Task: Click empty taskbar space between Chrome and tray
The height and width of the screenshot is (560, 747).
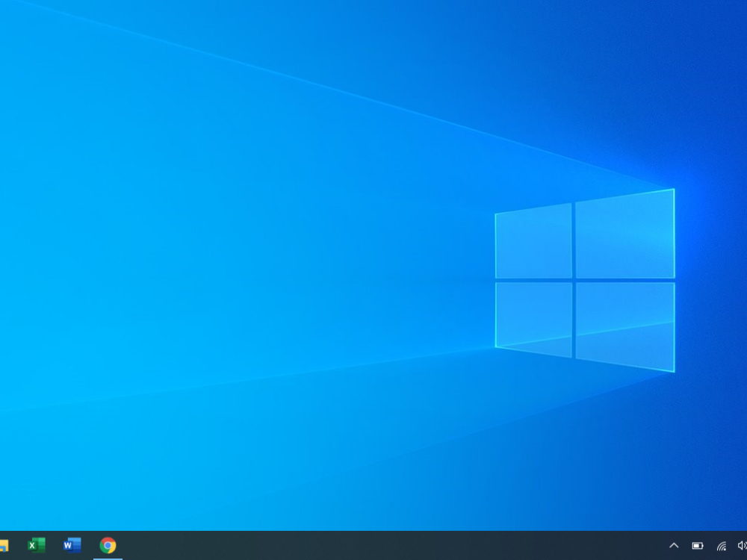Action: [388, 546]
